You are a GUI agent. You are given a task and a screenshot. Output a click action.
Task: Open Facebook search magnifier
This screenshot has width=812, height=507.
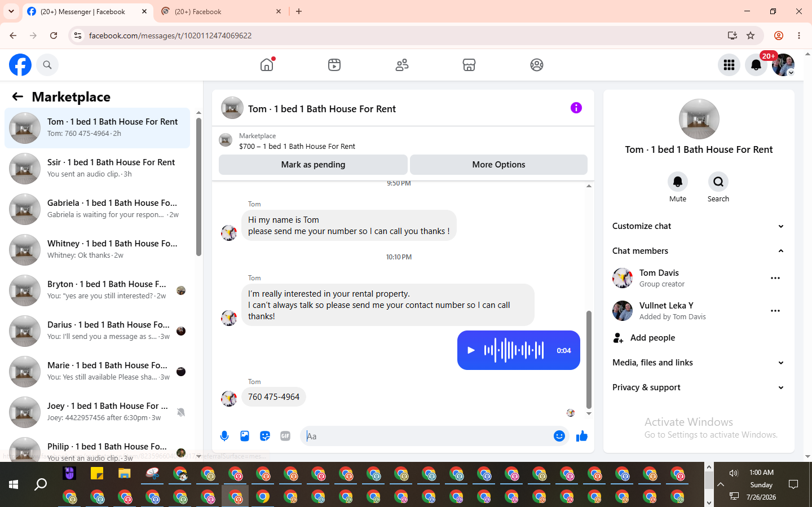click(47, 65)
